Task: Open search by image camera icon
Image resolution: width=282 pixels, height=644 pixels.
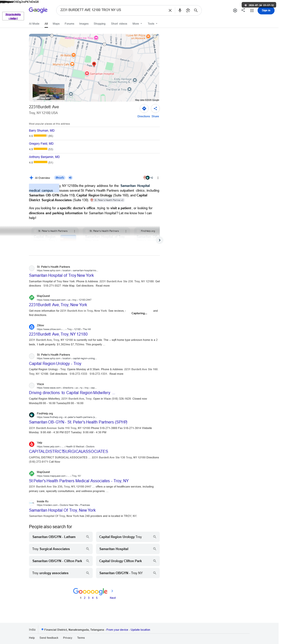Action: tap(188, 10)
